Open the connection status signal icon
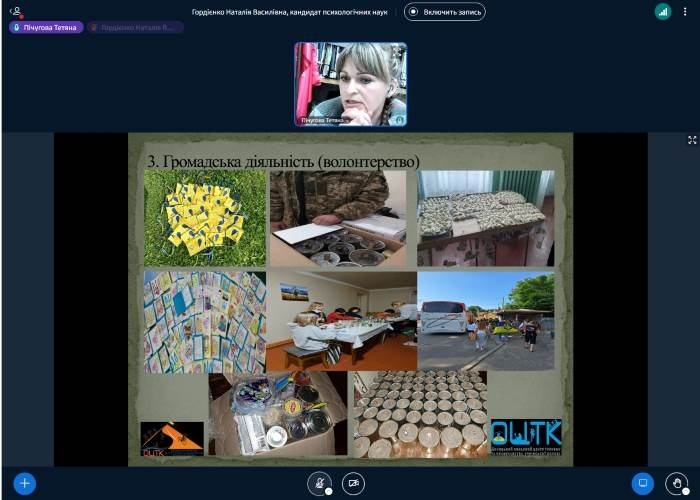 click(662, 12)
